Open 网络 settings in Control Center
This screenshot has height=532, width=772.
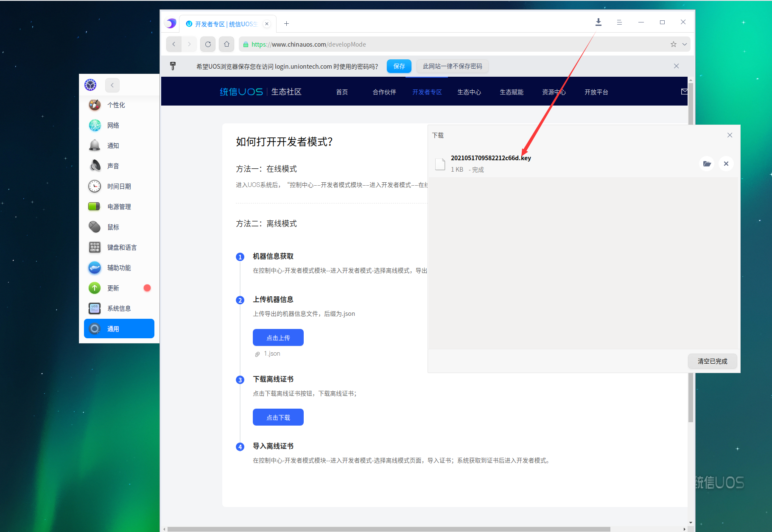coord(119,125)
